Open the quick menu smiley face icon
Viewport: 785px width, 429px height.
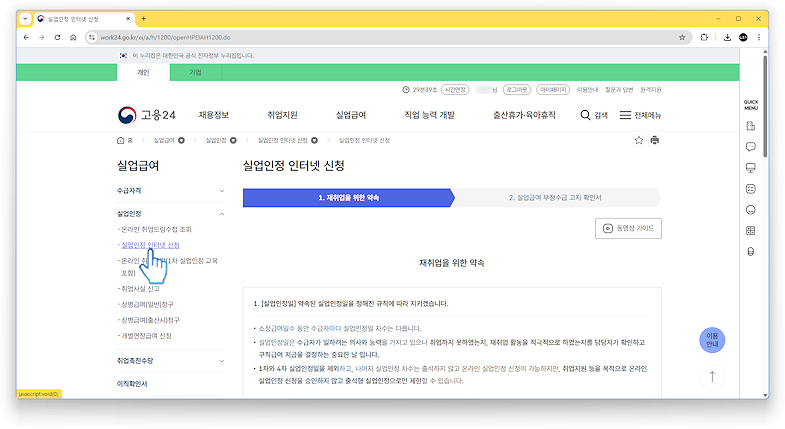click(x=750, y=210)
